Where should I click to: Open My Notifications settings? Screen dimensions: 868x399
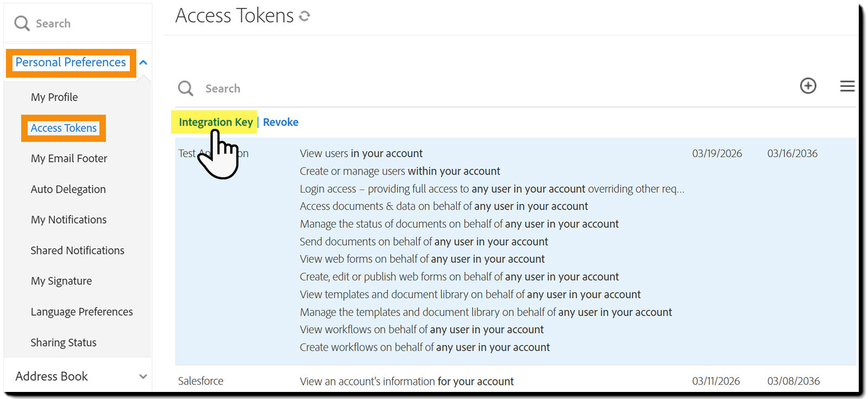coord(68,219)
